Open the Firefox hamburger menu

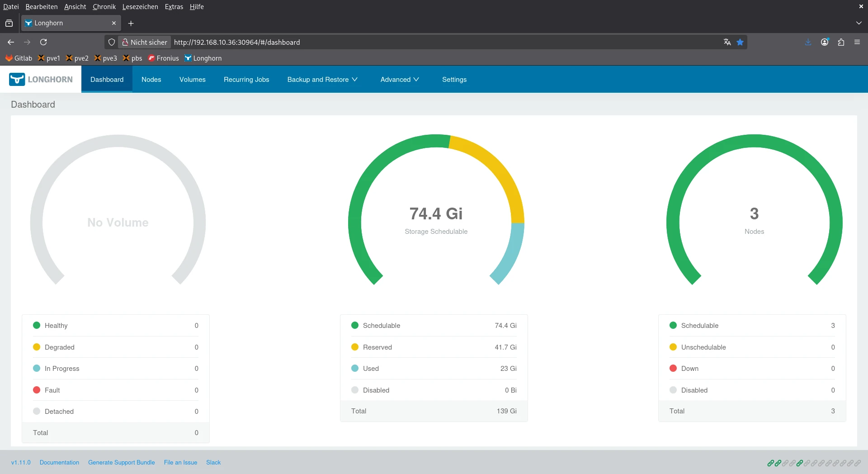857,42
